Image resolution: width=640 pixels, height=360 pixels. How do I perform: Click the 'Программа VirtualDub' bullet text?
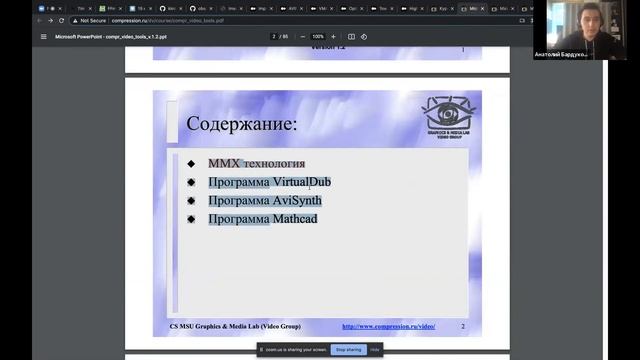[270, 182]
